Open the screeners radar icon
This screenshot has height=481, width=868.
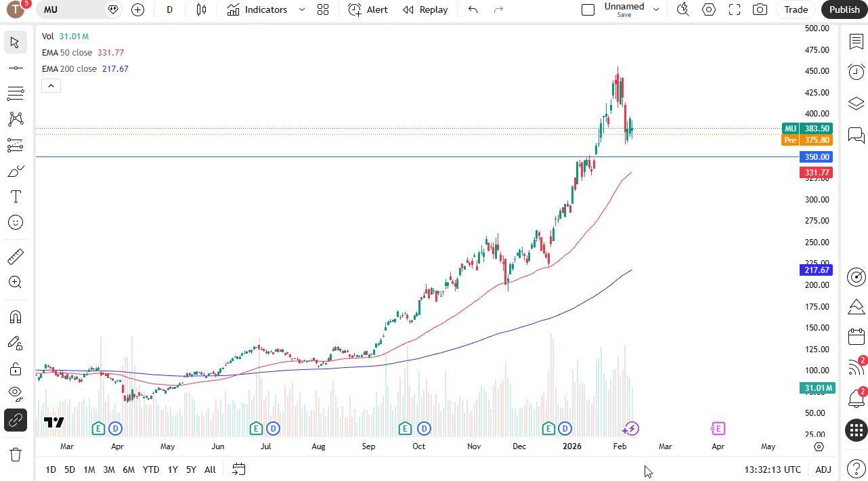pos(856,276)
